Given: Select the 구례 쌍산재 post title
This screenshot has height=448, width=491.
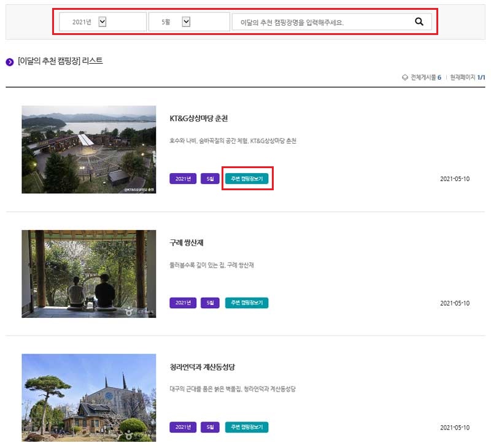Looking at the screenshot, I should [x=188, y=242].
